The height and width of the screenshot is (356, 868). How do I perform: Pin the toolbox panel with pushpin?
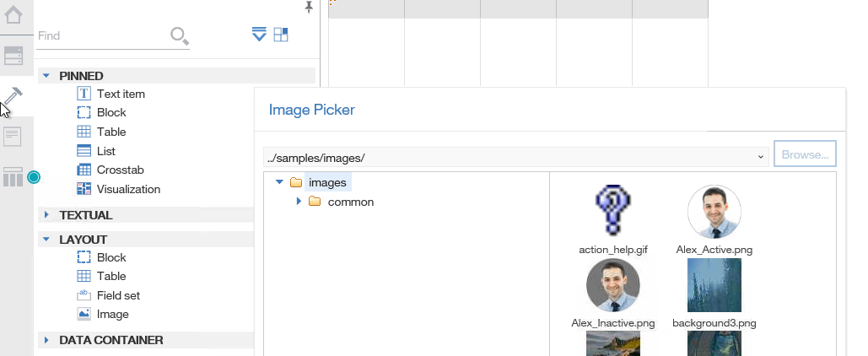[309, 8]
